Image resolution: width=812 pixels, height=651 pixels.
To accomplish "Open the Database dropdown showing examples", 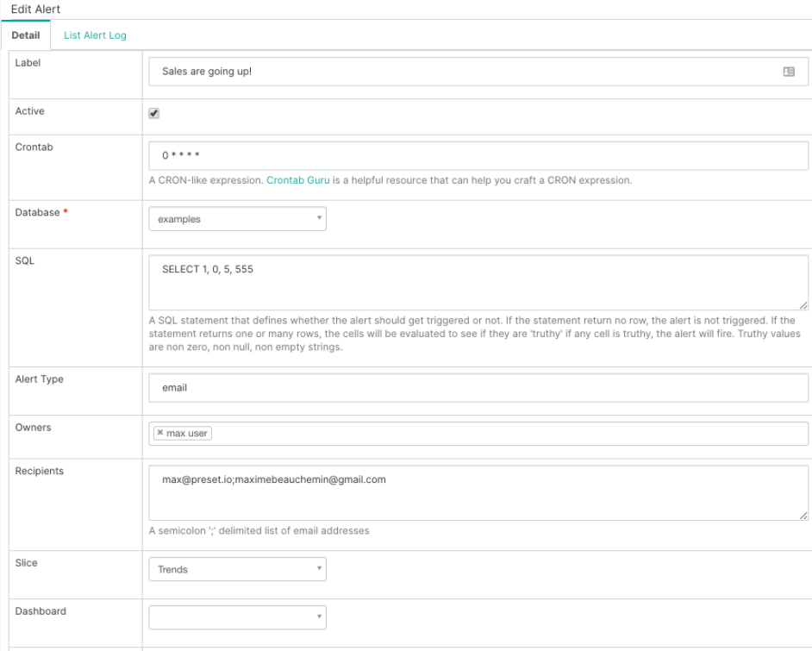I will [237, 219].
